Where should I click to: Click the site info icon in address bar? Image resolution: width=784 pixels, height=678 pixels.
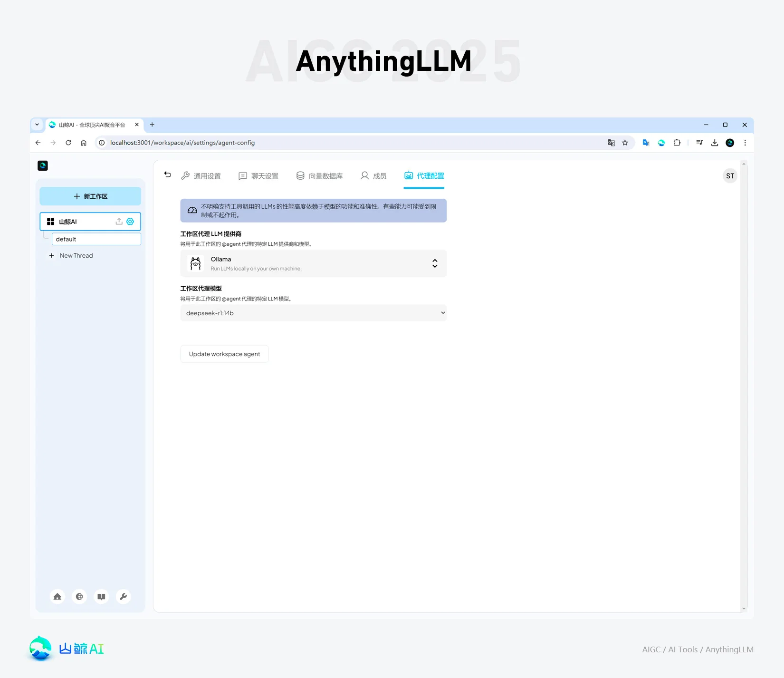[x=102, y=143]
